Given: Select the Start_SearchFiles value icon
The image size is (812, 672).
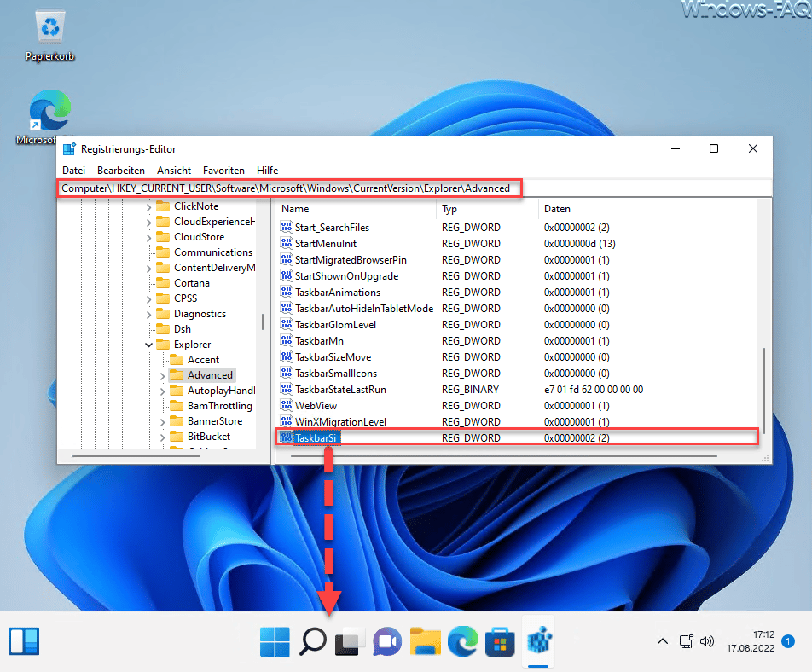Looking at the screenshot, I should point(287,227).
